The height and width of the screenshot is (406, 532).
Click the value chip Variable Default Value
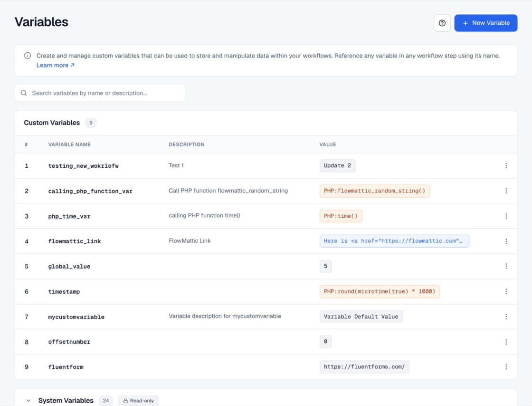pos(361,317)
